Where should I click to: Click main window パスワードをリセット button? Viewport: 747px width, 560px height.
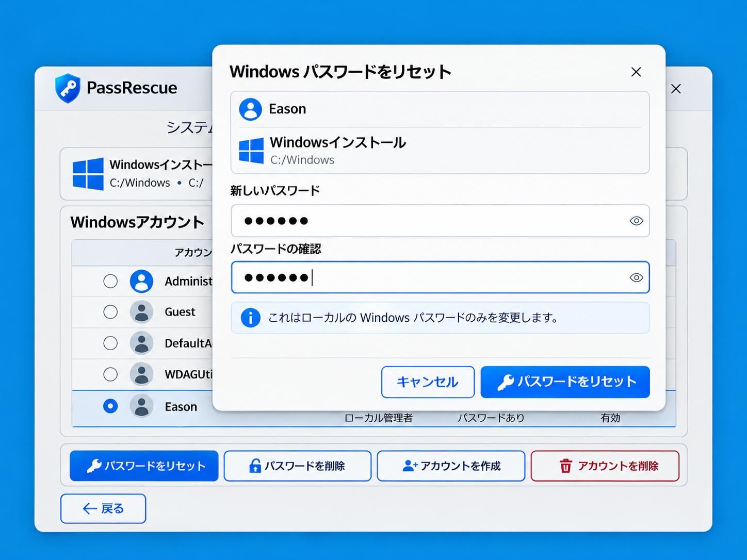144,466
